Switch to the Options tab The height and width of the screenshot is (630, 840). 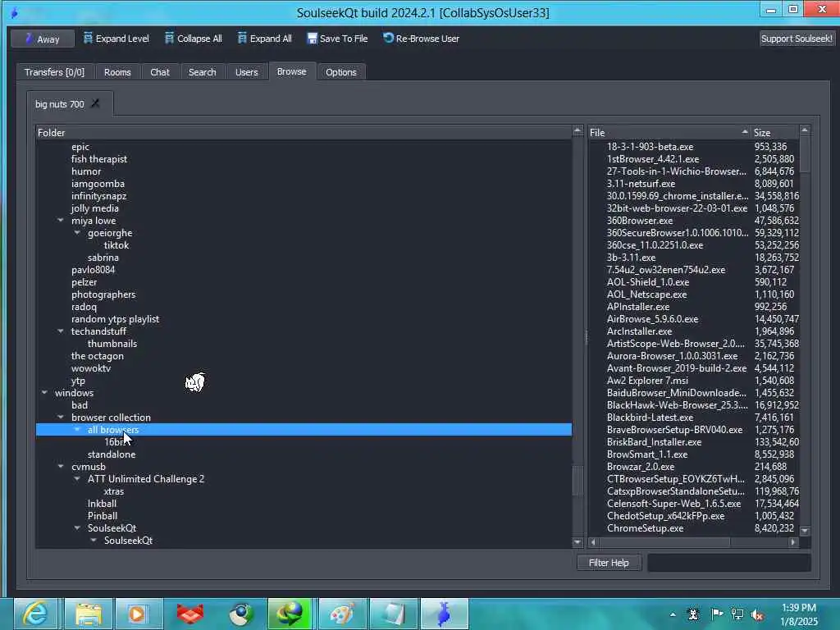tap(340, 72)
